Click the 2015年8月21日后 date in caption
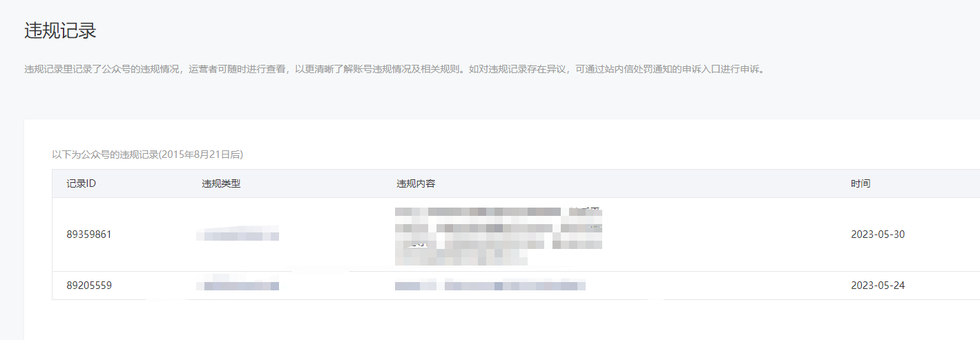The height and width of the screenshot is (340, 980). click(201, 154)
